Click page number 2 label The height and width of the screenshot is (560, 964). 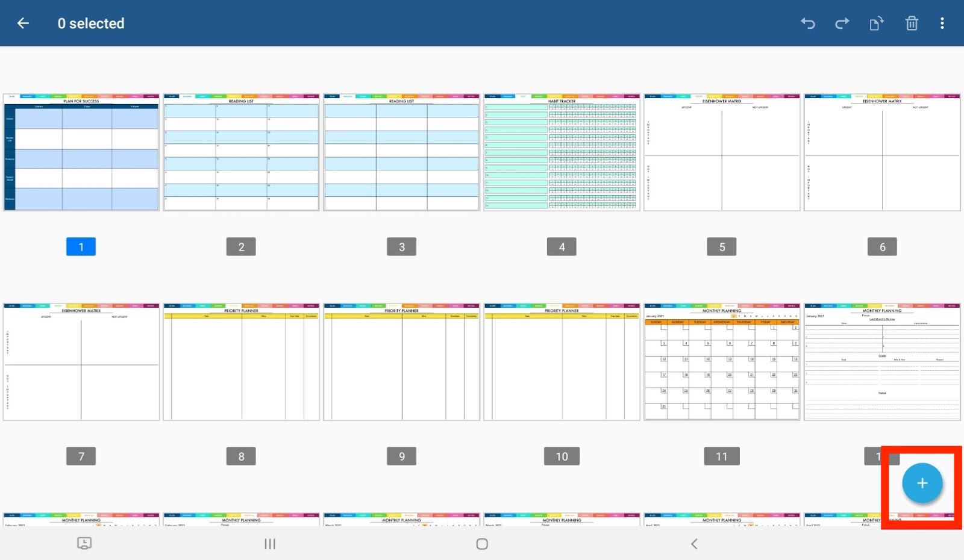241,247
